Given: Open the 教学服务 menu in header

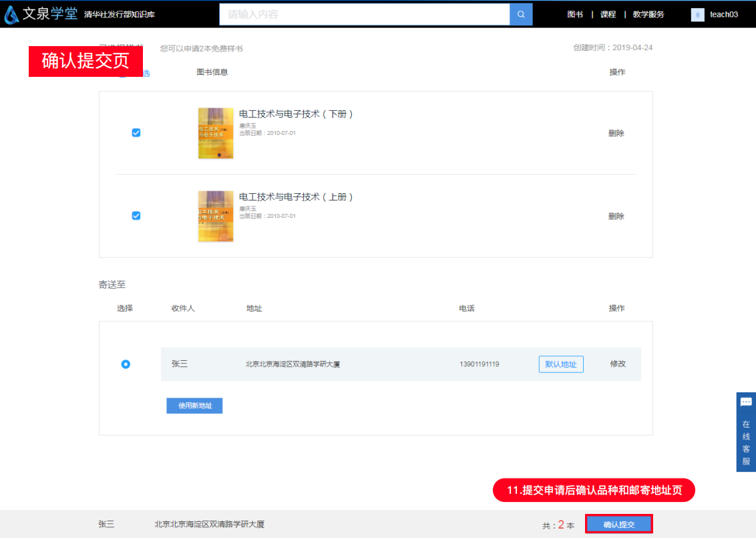Looking at the screenshot, I should [x=648, y=15].
